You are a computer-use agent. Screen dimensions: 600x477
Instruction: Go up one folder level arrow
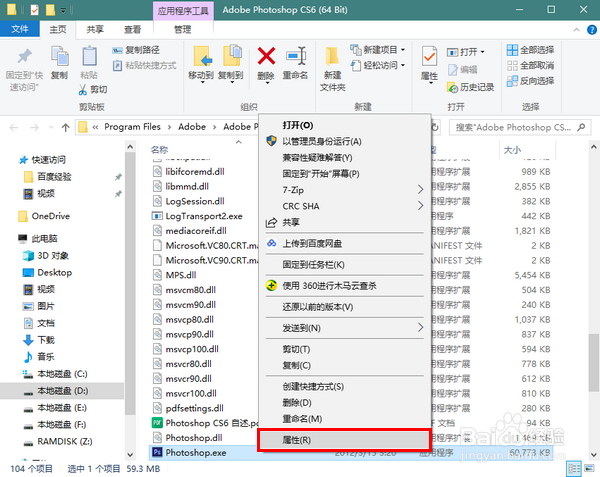[65, 127]
